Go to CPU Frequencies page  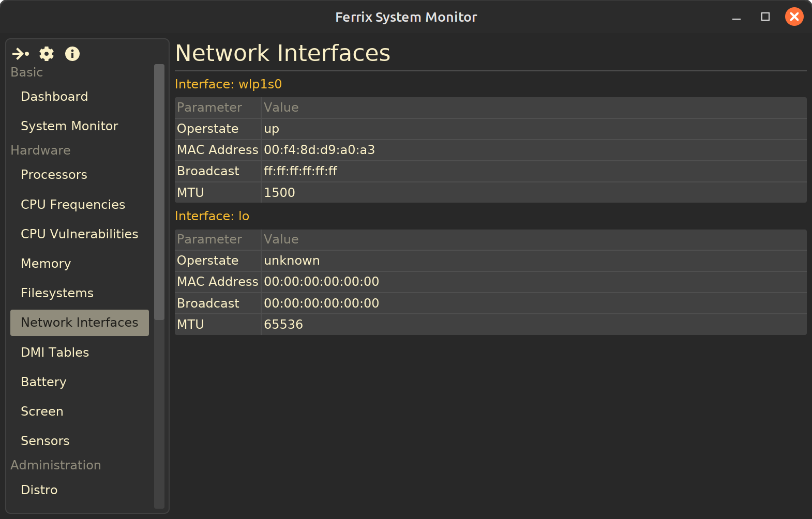[x=73, y=205]
